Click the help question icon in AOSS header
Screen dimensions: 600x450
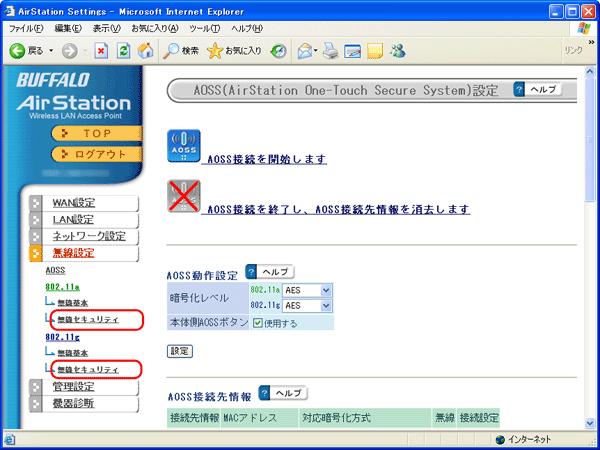pos(518,89)
